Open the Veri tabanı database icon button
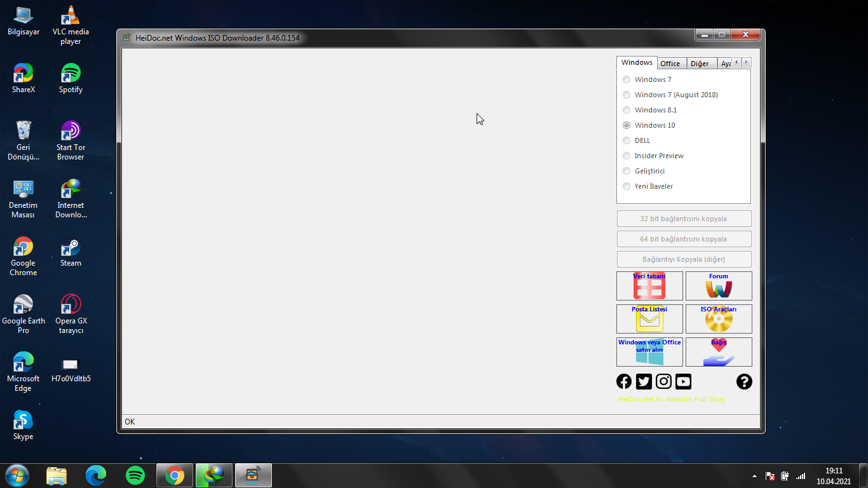Viewport: 868px width, 488px height. [x=649, y=286]
